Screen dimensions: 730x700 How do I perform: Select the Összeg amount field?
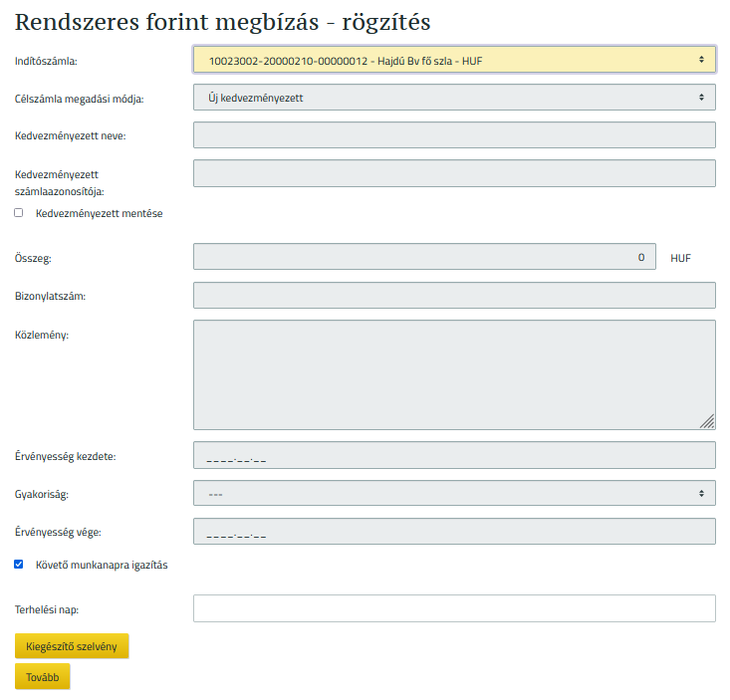(x=424, y=257)
